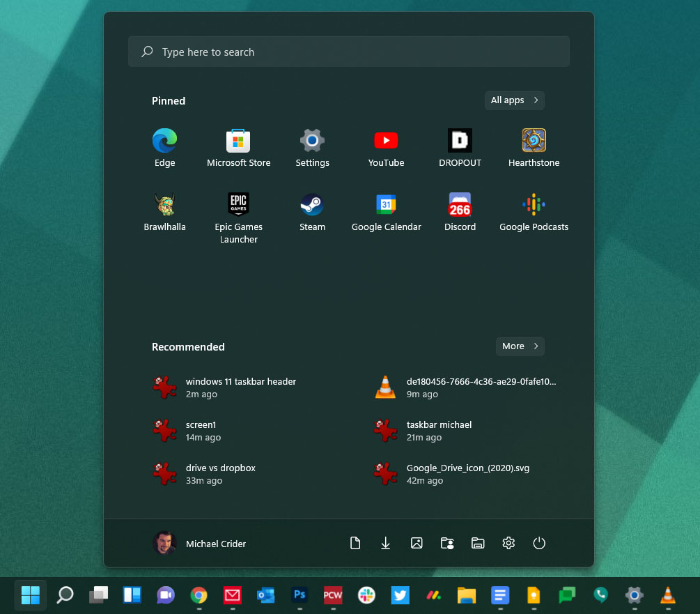Click the Windows Start button on taskbar
Viewport: 700px width, 614px height.
[31, 595]
